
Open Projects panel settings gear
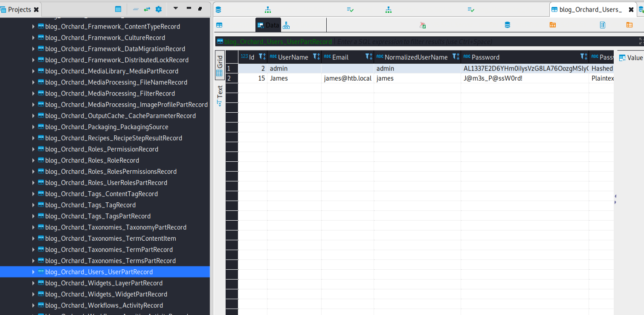159,9
